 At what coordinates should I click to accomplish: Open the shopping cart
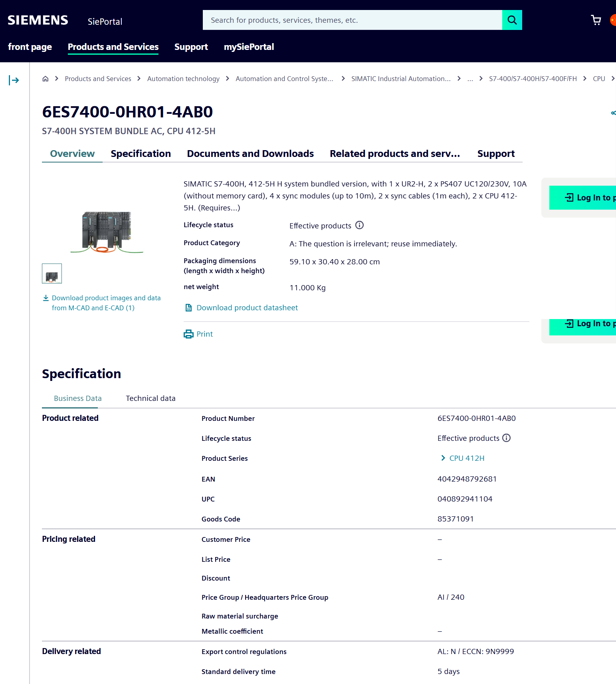596,20
